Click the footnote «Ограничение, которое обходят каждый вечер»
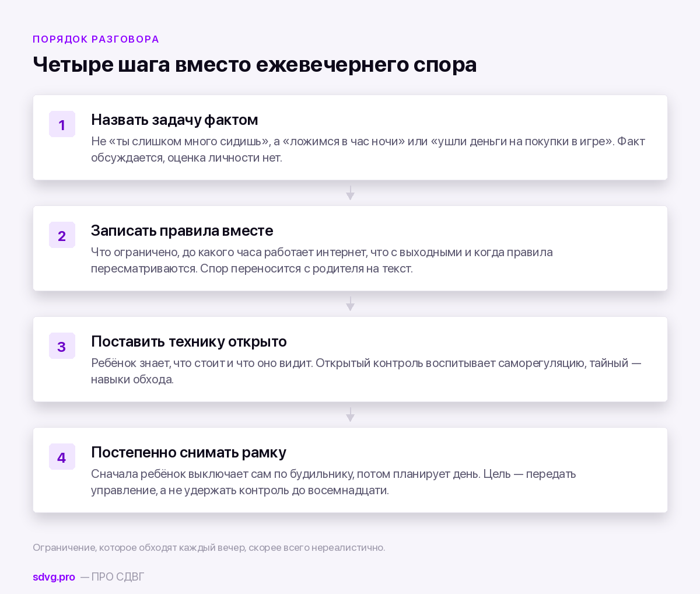Viewport: 700px width, 594px height. [209, 547]
